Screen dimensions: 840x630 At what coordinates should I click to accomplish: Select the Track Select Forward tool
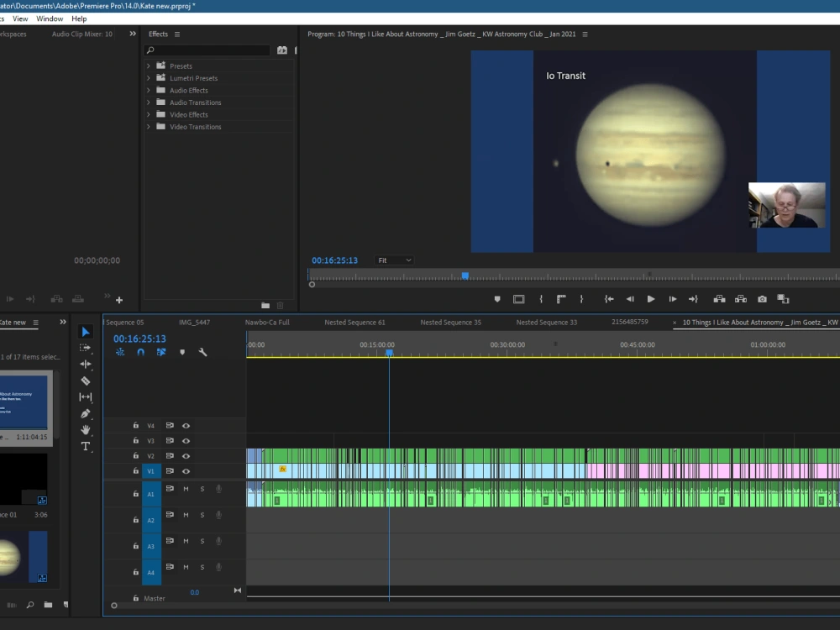[x=85, y=348]
